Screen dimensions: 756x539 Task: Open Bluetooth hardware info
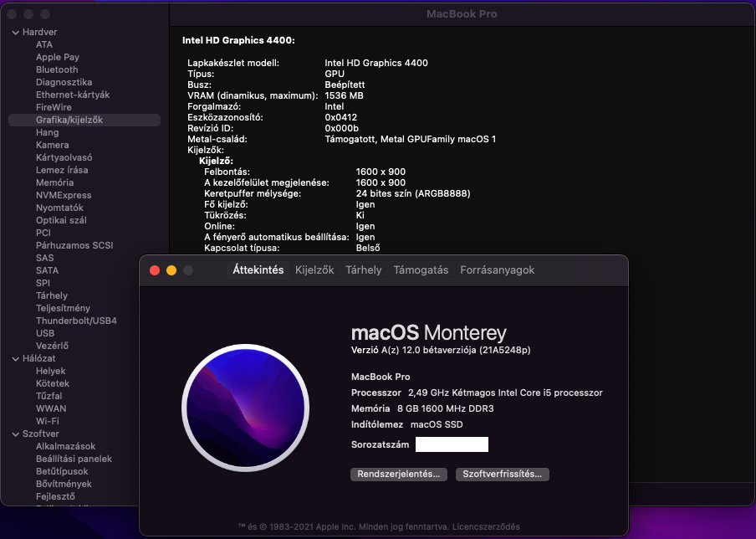pyautogui.click(x=57, y=69)
